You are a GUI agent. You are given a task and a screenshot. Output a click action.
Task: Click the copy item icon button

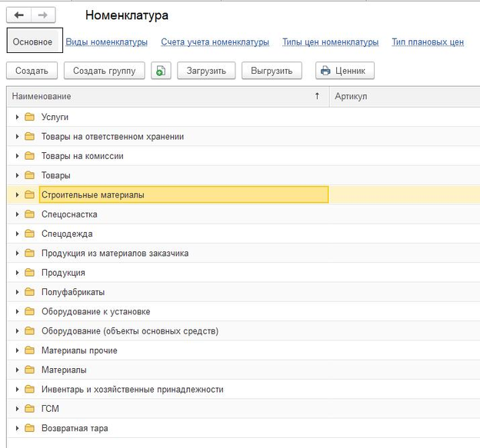(x=161, y=71)
